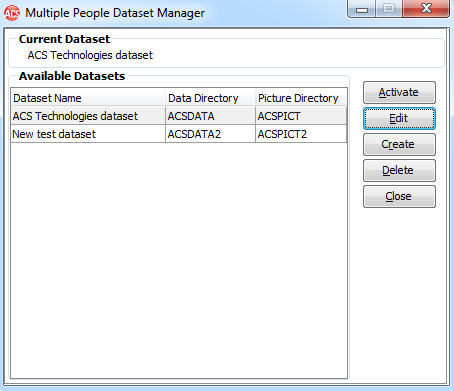Click the ACSDATA directory cell
Image resolution: width=454 pixels, height=391 pixels.
pyautogui.click(x=210, y=116)
